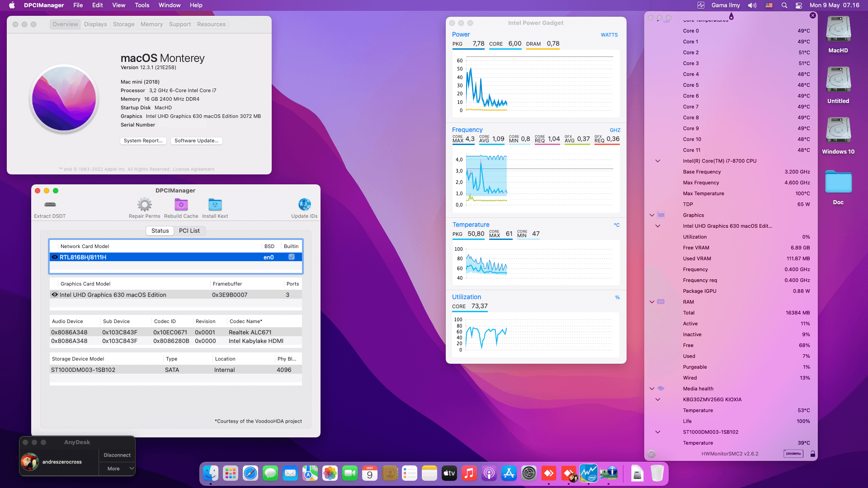Click the DPCIManager icon in the Dock
Screen dimensions: 868x488
click(609, 473)
